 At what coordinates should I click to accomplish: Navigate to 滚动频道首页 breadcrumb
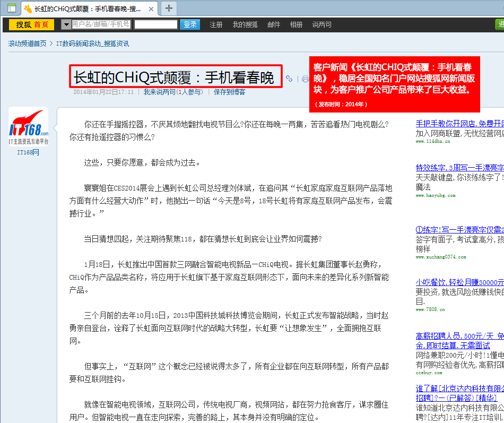(27, 44)
